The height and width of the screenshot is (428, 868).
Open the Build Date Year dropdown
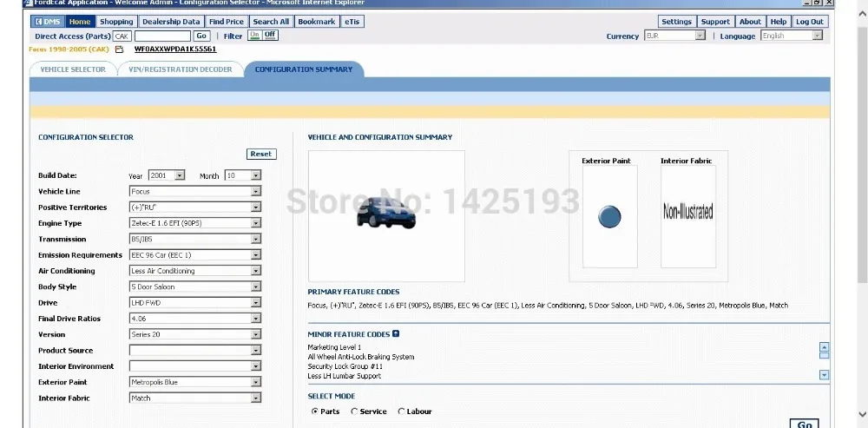167,175
